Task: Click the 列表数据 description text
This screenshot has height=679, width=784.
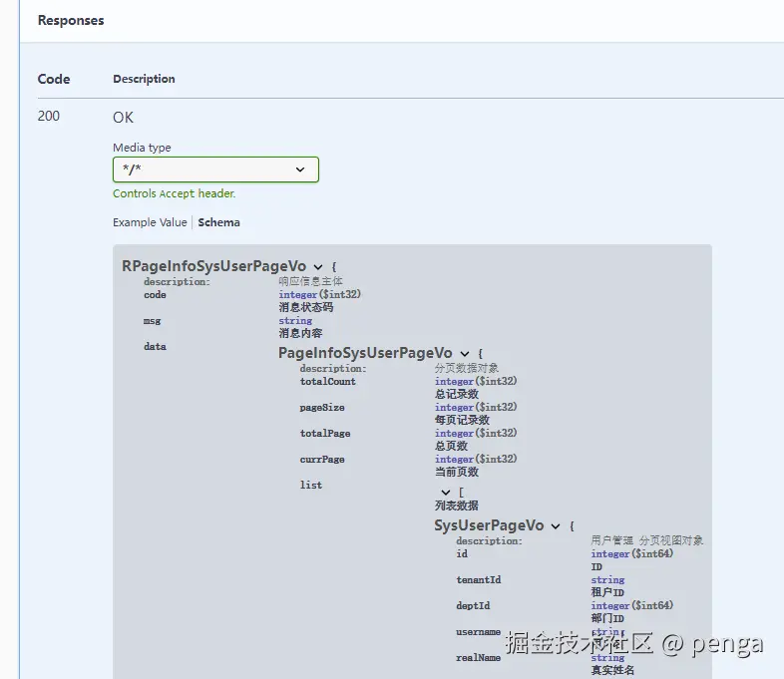Action: click(x=457, y=506)
